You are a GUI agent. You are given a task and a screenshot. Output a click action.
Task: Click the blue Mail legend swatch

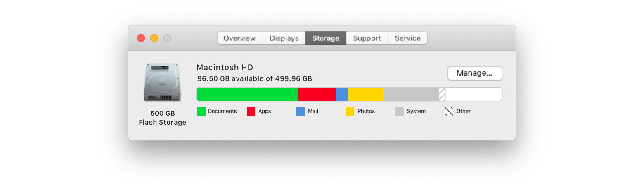(301, 112)
